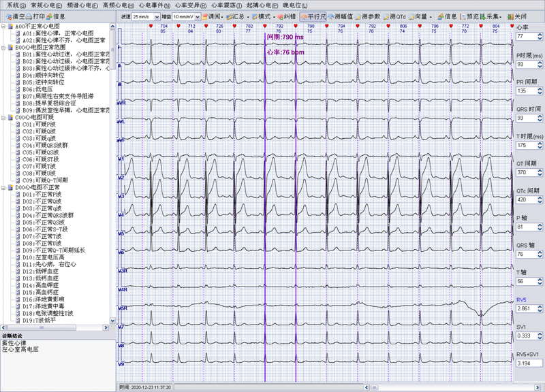Open the 频谱心电(F) menu
Screen dimensions: 545x392
coord(82,5)
